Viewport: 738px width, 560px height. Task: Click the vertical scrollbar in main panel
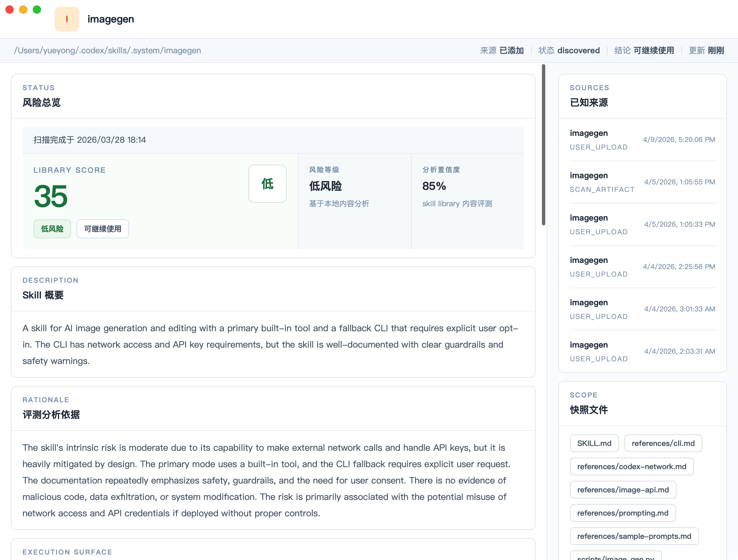click(543, 145)
